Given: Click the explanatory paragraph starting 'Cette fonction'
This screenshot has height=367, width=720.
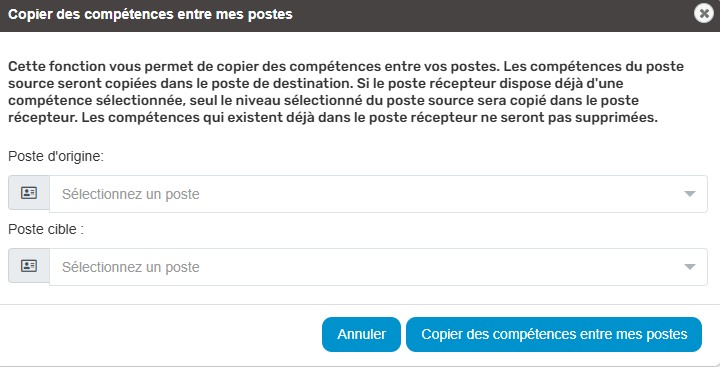Looking at the screenshot, I should pyautogui.click(x=346, y=92).
